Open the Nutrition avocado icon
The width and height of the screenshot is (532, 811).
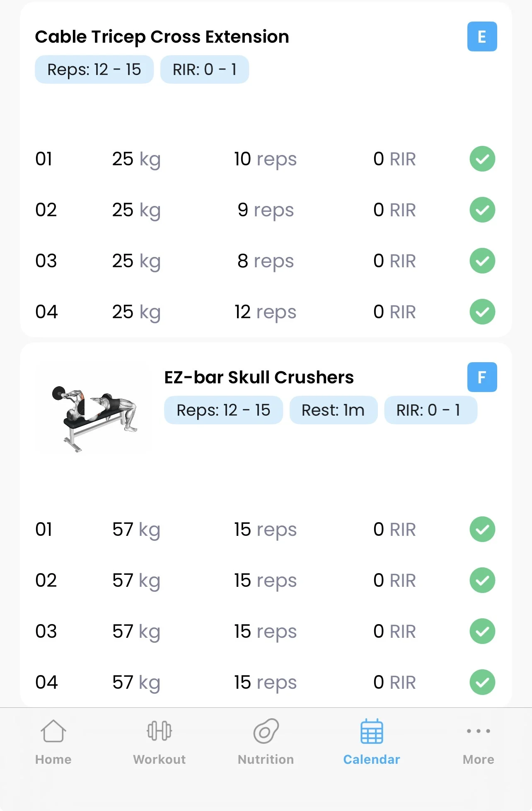coord(266,731)
